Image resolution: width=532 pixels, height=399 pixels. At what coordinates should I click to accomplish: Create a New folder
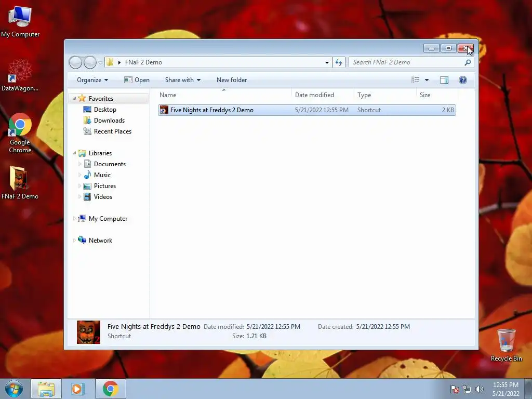point(232,80)
